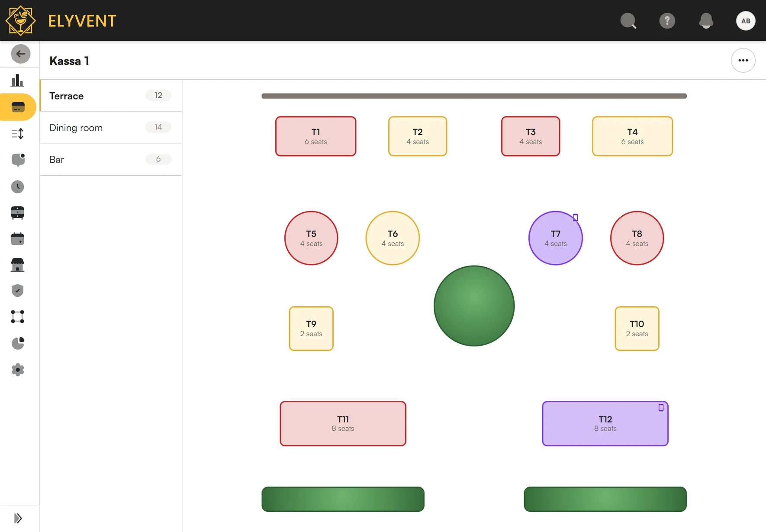Switch to the Bar area

(111, 160)
